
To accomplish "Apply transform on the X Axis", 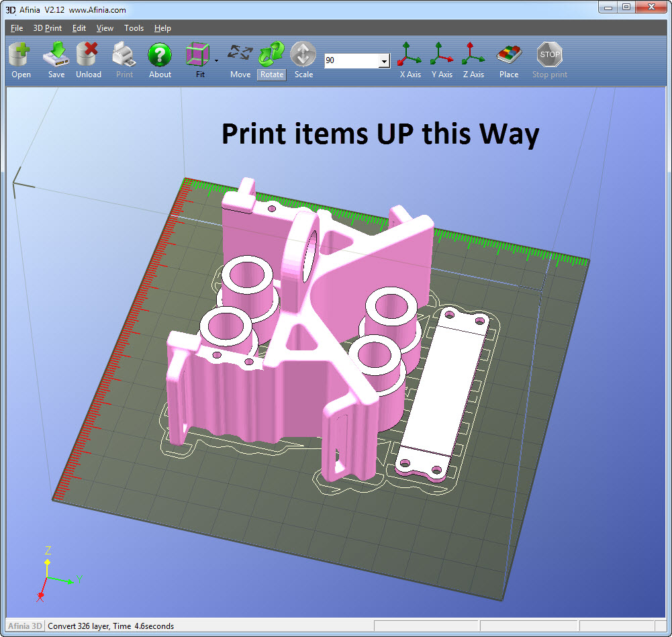I will pos(410,60).
